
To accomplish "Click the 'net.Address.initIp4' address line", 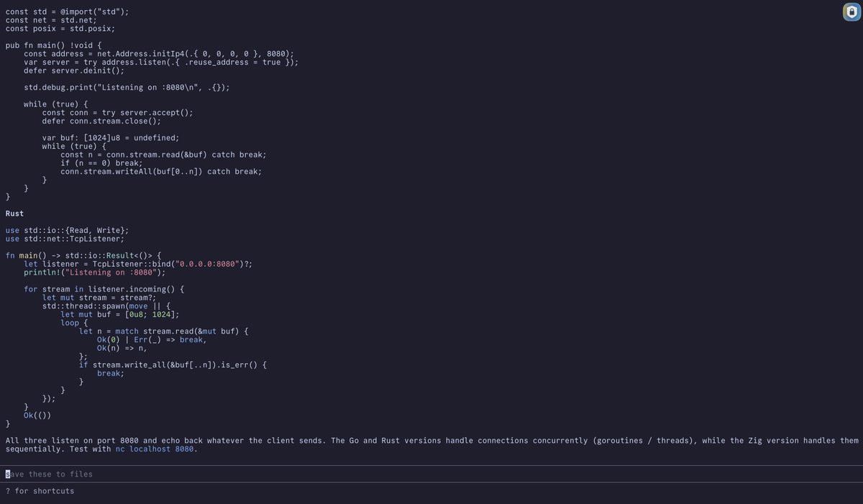I will pos(159,54).
